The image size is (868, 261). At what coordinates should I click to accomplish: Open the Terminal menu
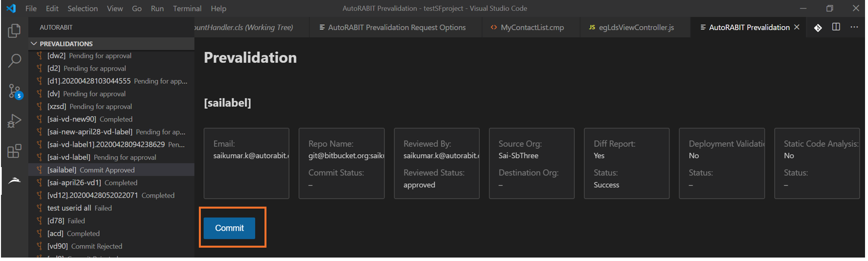tap(187, 8)
